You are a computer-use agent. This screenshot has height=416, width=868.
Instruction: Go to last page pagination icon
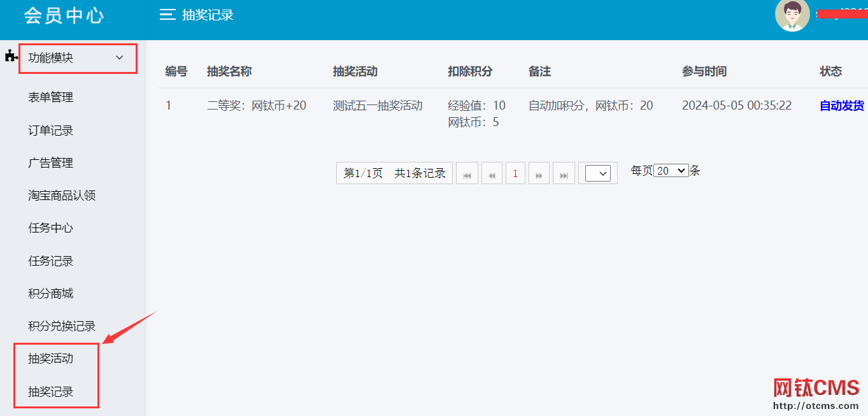click(564, 174)
